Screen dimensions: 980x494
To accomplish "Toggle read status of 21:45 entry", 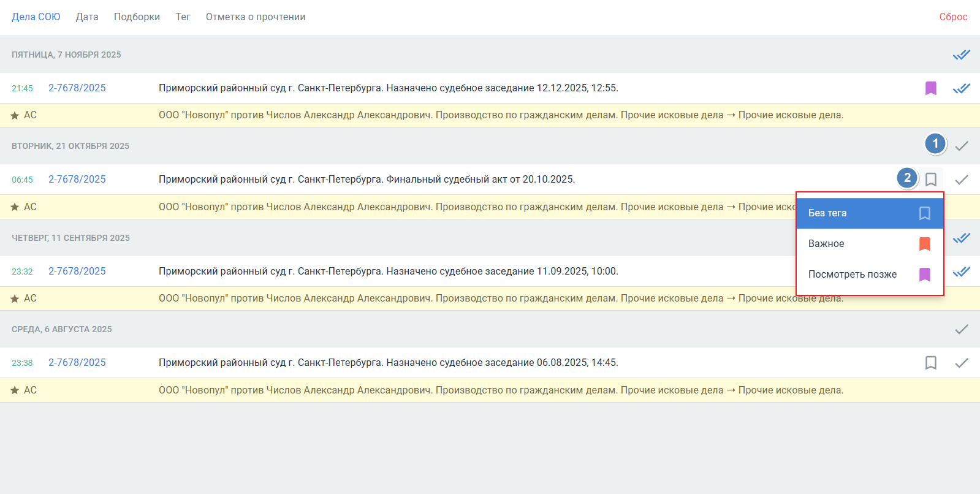I will coord(961,88).
